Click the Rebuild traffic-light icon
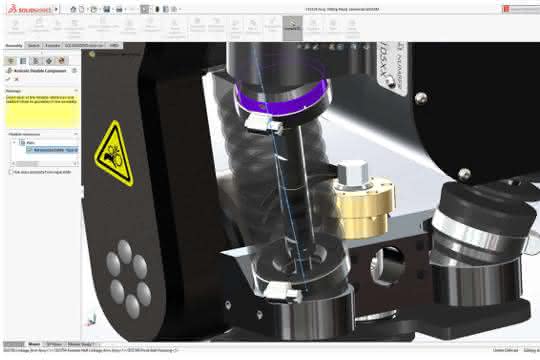 157,9
